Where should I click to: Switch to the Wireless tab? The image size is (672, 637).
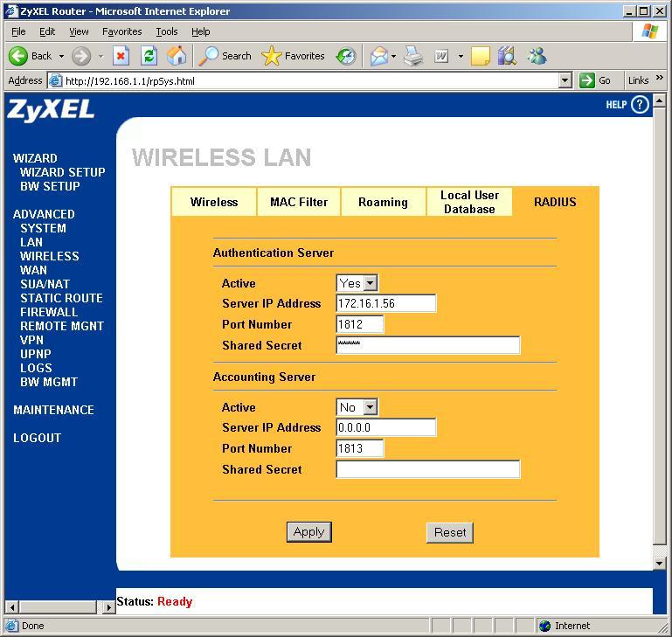pyautogui.click(x=214, y=202)
